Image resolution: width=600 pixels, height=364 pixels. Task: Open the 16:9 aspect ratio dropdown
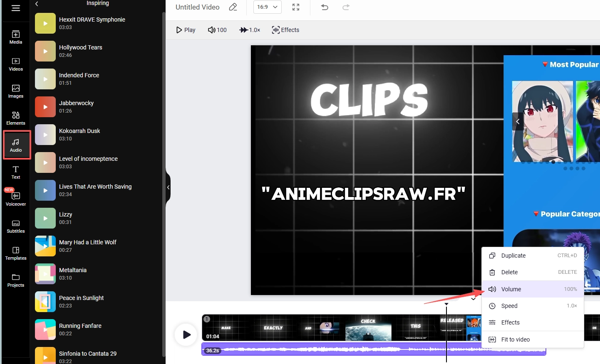click(267, 7)
